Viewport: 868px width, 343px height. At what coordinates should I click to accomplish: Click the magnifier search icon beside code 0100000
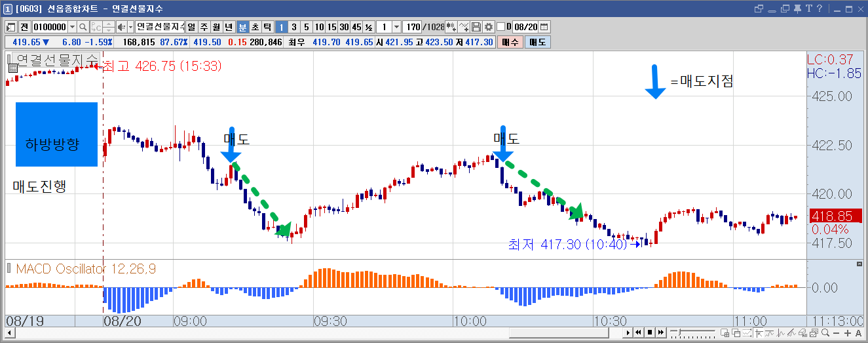[83, 27]
